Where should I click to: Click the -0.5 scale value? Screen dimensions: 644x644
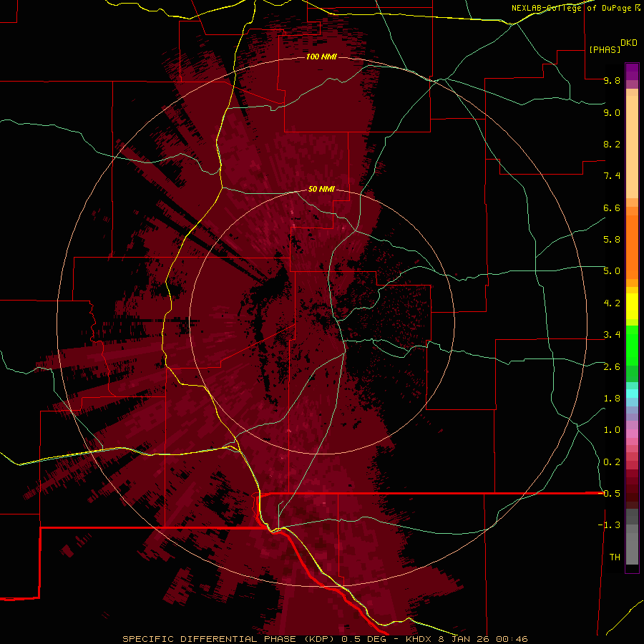tap(610, 494)
